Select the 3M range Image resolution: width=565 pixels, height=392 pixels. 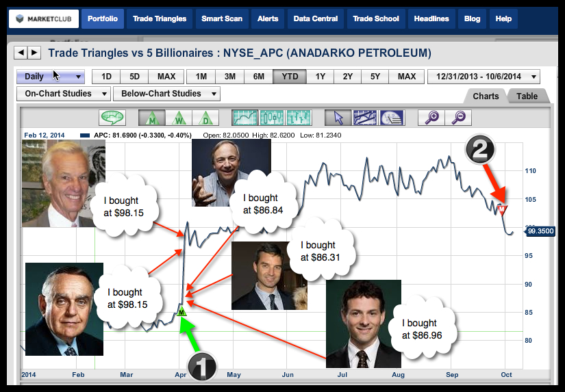pyautogui.click(x=230, y=77)
